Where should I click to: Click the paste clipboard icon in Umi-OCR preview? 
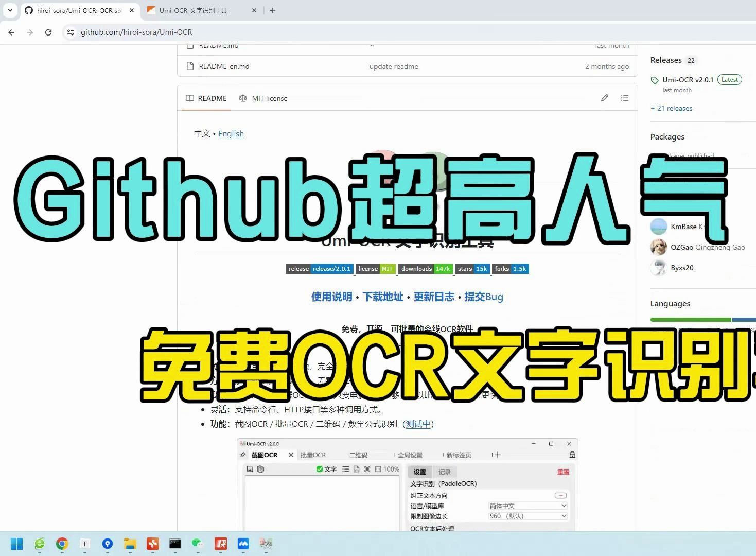pos(260,469)
